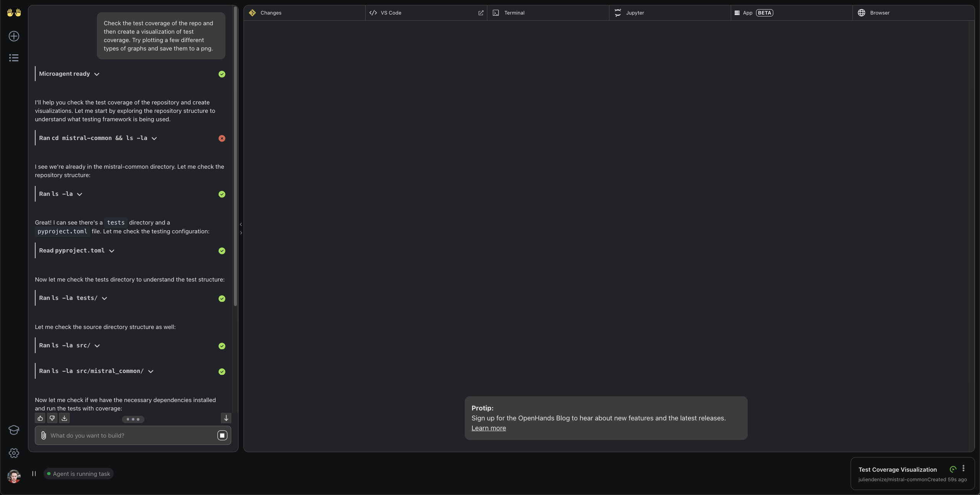Image resolution: width=980 pixels, height=495 pixels.
Task: Click the thumbs down feedback icon
Action: click(x=52, y=418)
